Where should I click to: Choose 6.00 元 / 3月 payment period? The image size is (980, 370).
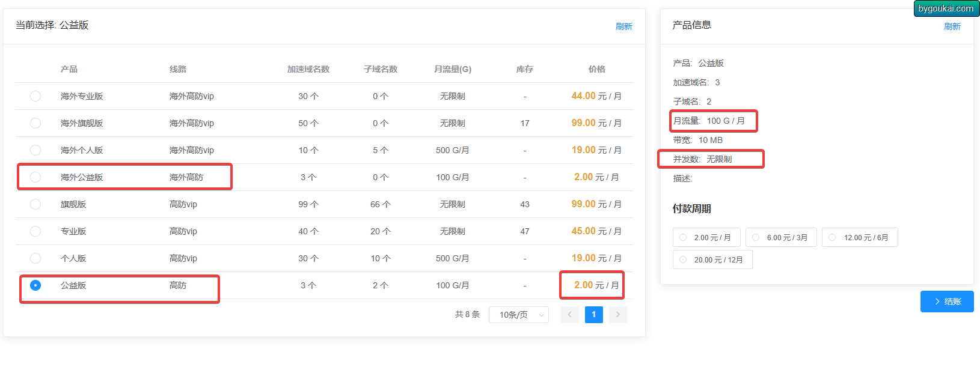click(781, 237)
